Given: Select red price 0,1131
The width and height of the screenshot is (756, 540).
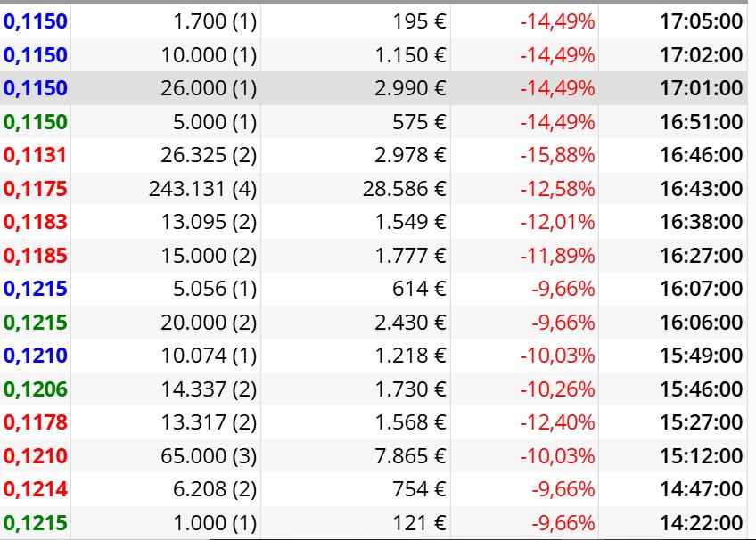Looking at the screenshot, I should click(x=35, y=156).
